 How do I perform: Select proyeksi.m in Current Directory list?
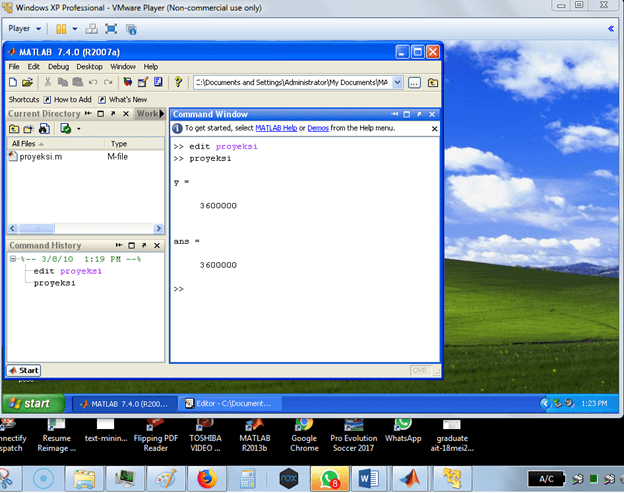pyautogui.click(x=40, y=157)
